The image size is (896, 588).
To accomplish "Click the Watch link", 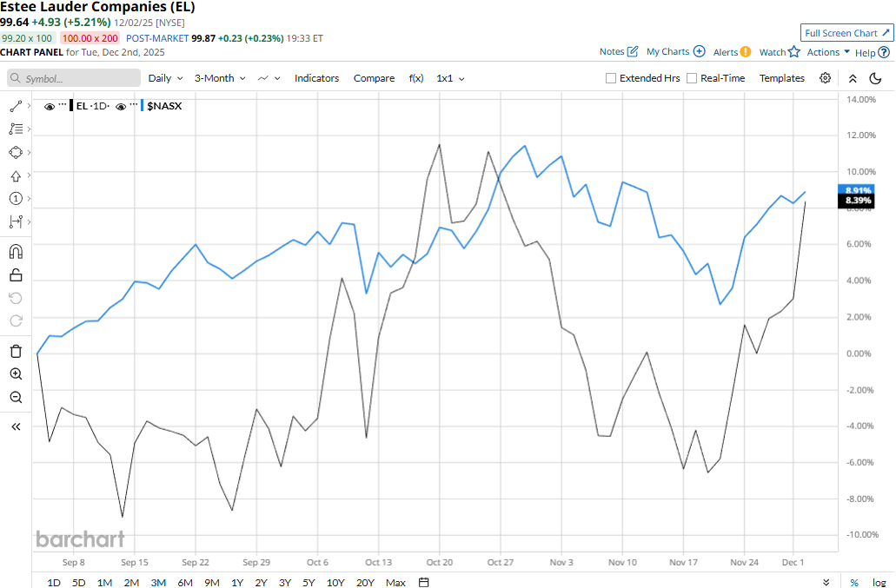I will pos(772,52).
